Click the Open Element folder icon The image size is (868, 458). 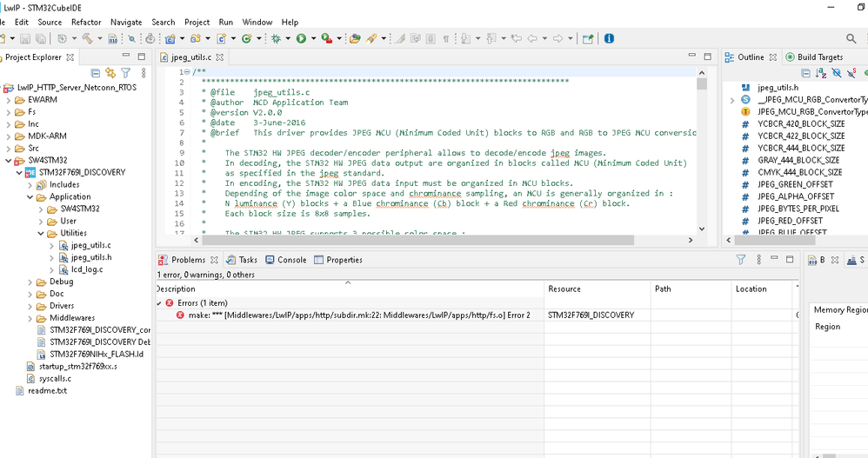point(356,39)
